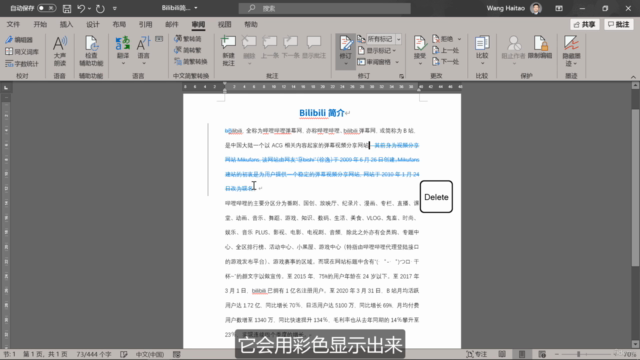Image resolution: width=640 pixels, height=360 pixels.
Task: Switch to the 视图 view tab
Action: 224,24
